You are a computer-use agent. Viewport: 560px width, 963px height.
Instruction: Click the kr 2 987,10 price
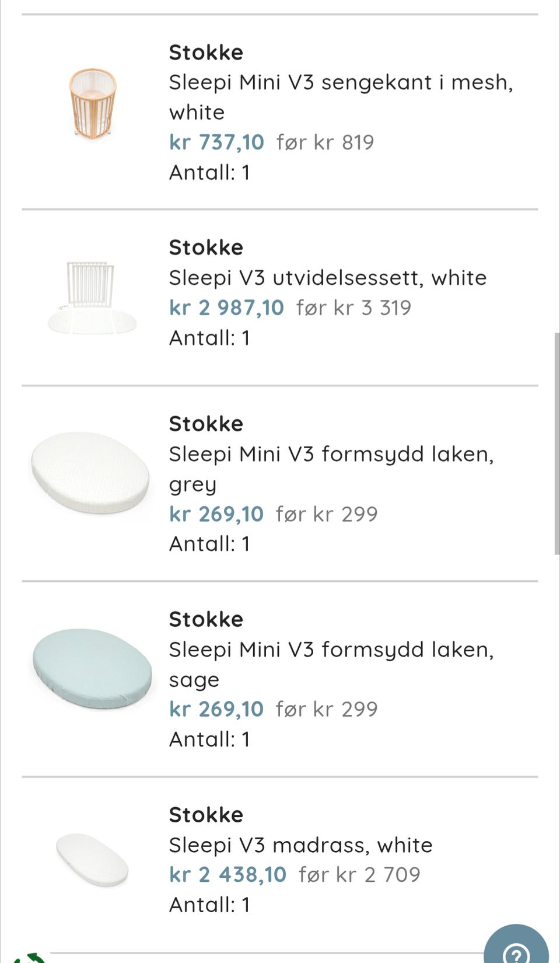[x=226, y=308]
